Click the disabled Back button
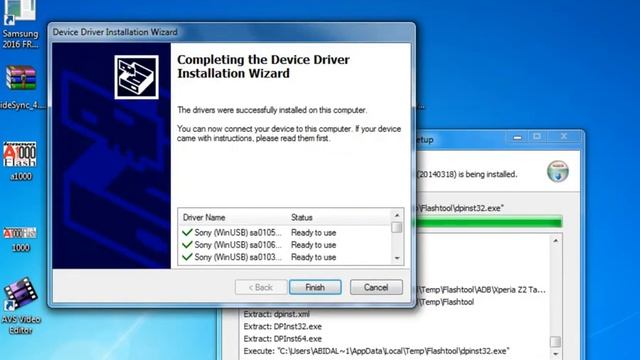640x360 pixels. tap(260, 287)
